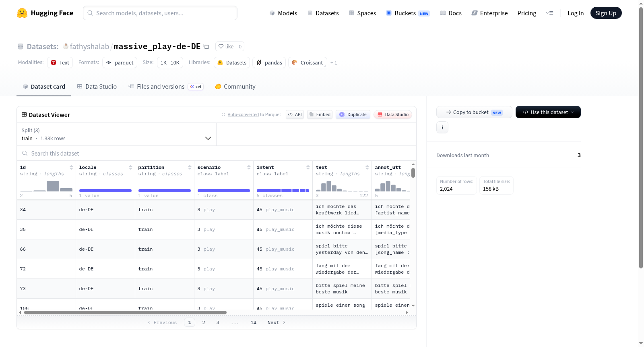Click the Hugging Face logo icon
644x347 pixels.
(x=22, y=13)
